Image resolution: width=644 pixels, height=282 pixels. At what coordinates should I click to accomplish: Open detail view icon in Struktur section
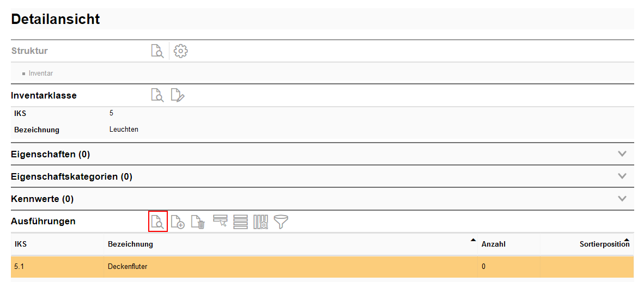157,51
